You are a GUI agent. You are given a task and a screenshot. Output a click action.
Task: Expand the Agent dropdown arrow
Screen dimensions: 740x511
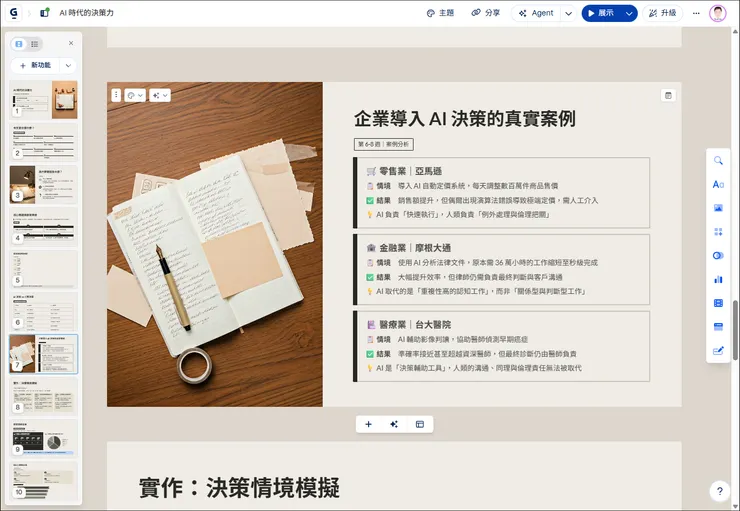click(569, 13)
